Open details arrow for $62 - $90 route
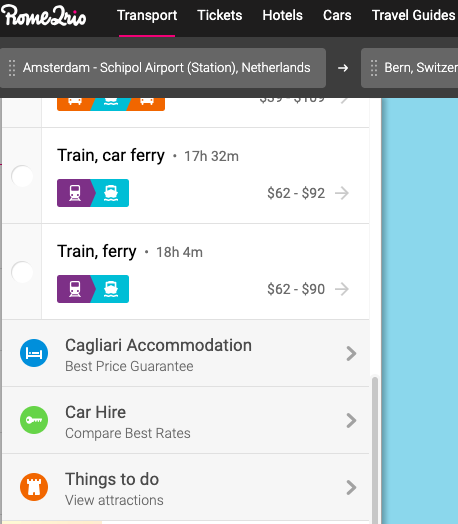Screen dimensions: 458x524 (x=342, y=289)
